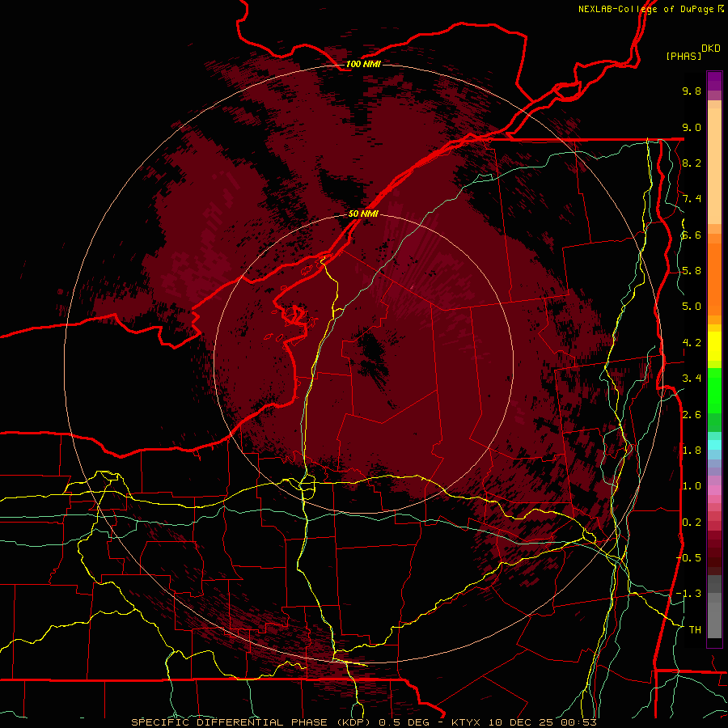The width and height of the screenshot is (728, 728).
Task: Click the -0.5 scale value
Action: (689, 558)
